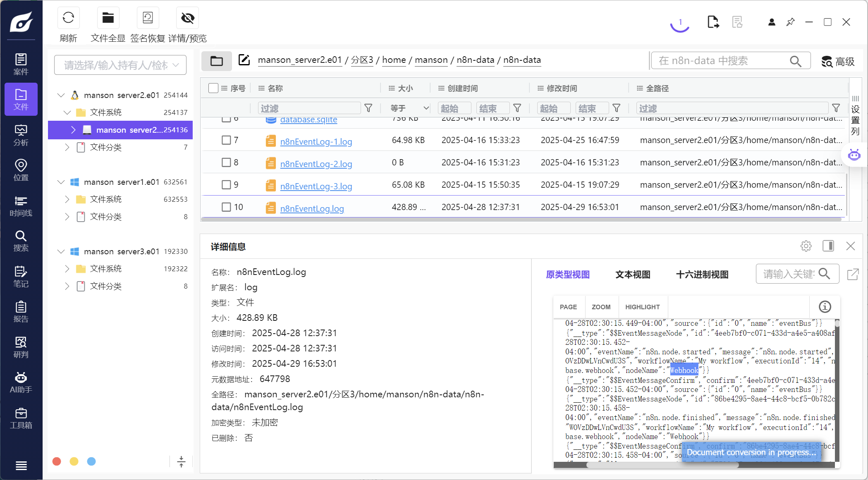Check the box for n8nEventLog-1.log
Image resolution: width=868 pixels, height=480 pixels.
(x=226, y=140)
